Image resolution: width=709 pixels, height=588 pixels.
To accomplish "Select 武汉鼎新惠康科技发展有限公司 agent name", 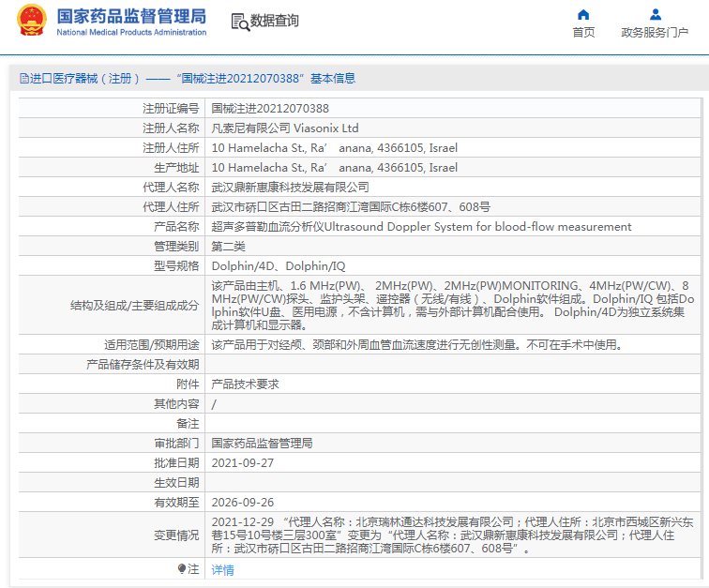I will click(291, 188).
